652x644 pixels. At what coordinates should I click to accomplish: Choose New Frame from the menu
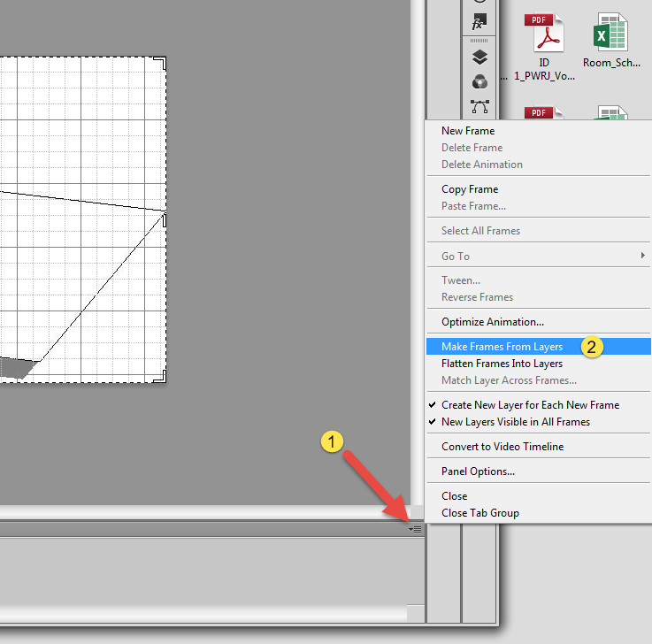pyautogui.click(x=538, y=131)
